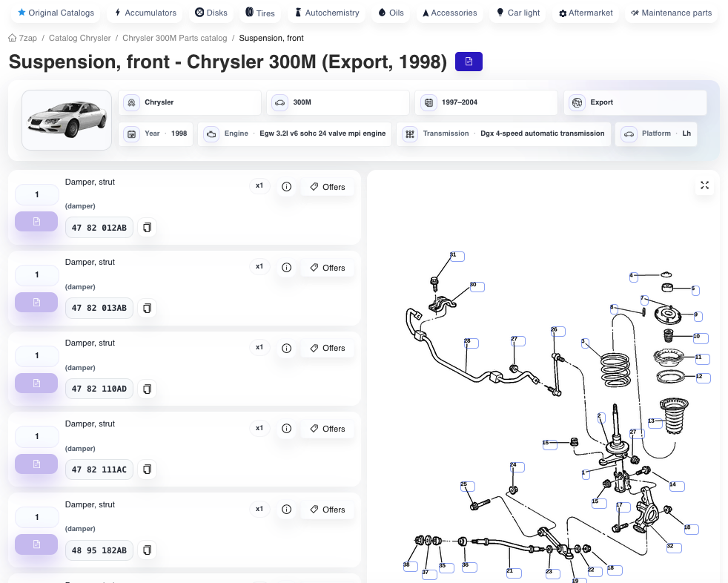Select diagram callout 13
This screenshot has height=583, width=728.
tap(655, 424)
